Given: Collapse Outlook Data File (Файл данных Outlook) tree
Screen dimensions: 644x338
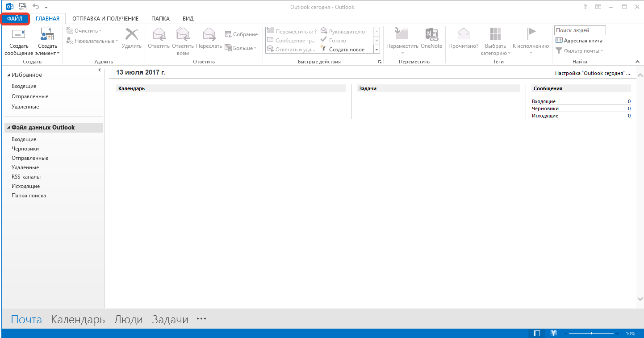Looking at the screenshot, I should click(8, 128).
